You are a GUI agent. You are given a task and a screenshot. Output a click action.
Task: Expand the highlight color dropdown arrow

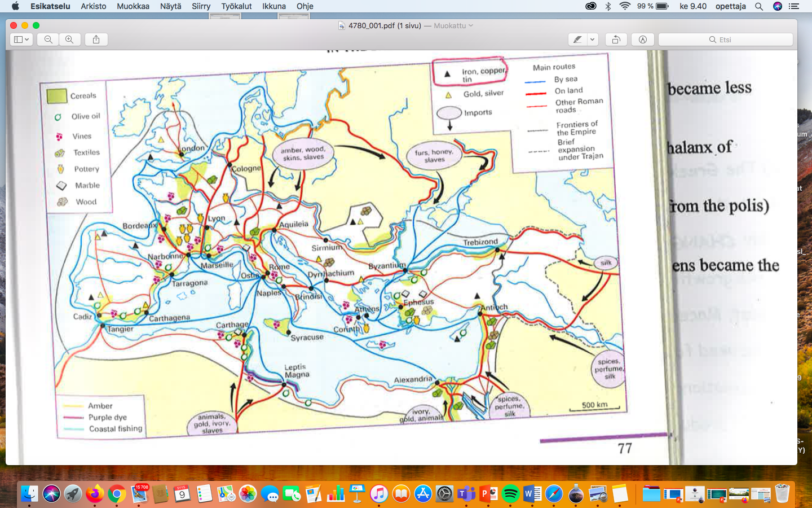pyautogui.click(x=592, y=40)
